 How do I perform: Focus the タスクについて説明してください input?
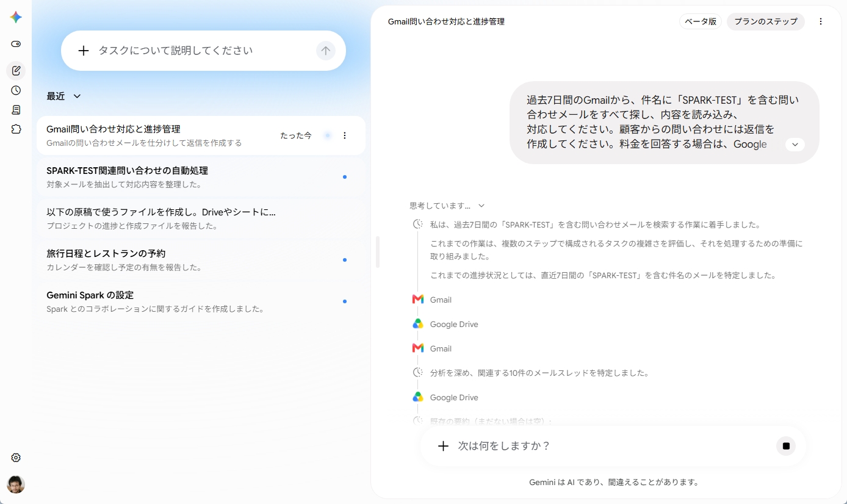203,51
